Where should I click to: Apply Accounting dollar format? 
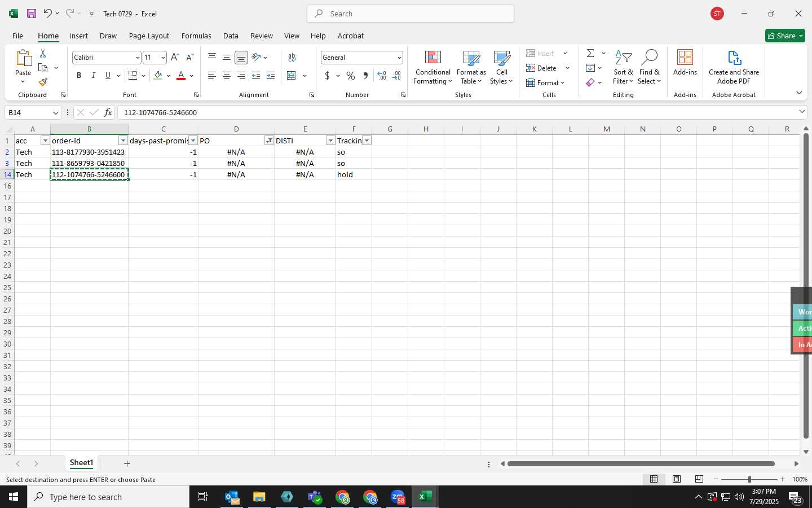327,76
